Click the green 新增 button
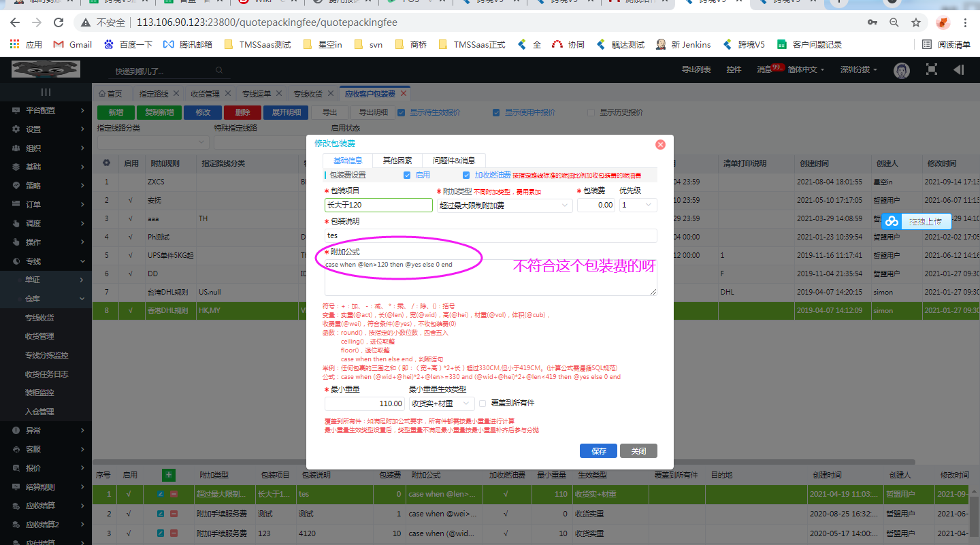This screenshot has height=545, width=980. pos(116,113)
